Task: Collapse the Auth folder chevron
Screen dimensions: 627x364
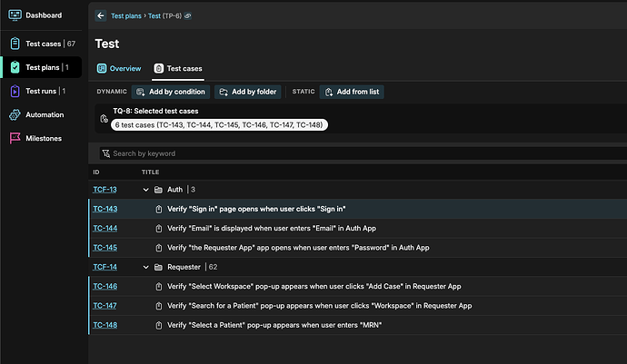Action: [145, 190]
